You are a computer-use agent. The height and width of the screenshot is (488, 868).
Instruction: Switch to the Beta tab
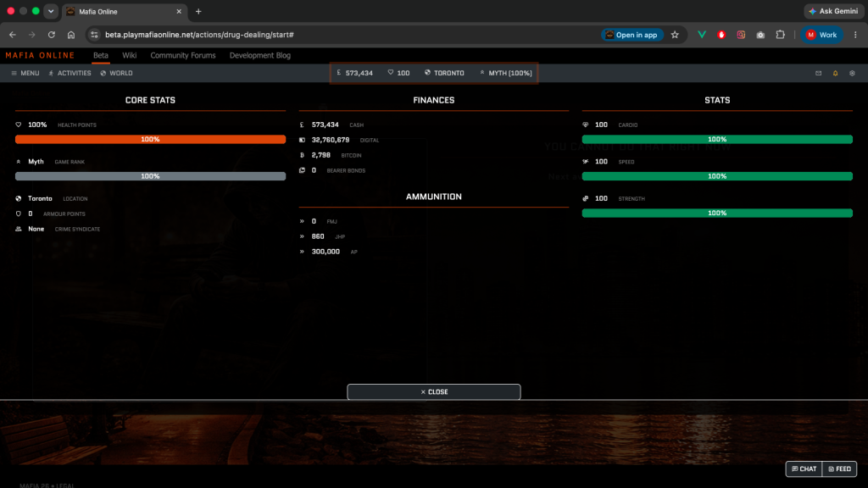[101, 55]
